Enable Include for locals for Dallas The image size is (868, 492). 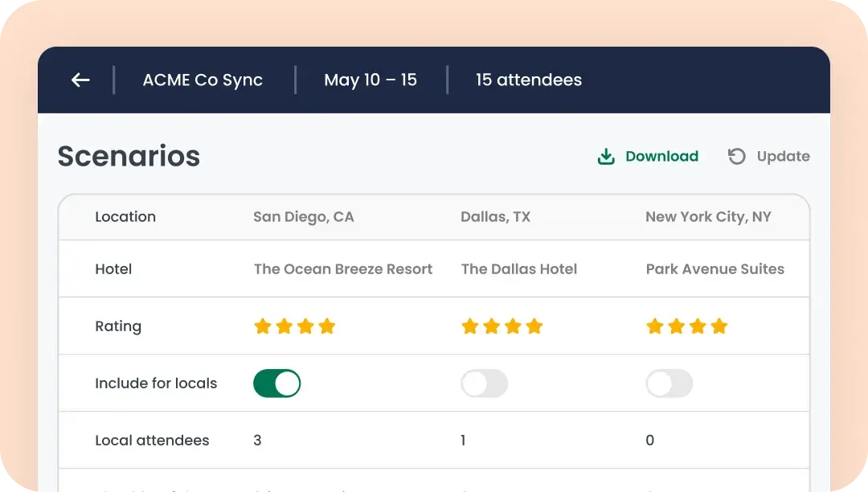click(x=485, y=383)
